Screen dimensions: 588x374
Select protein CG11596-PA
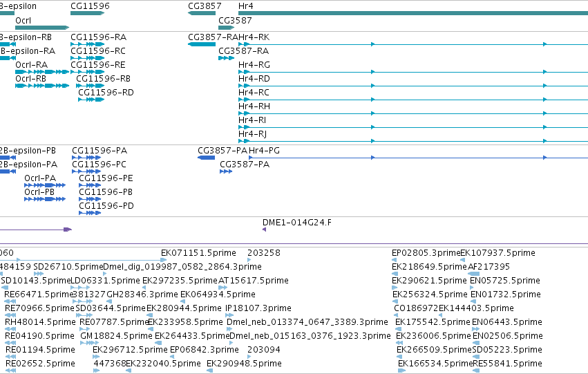pos(86,158)
